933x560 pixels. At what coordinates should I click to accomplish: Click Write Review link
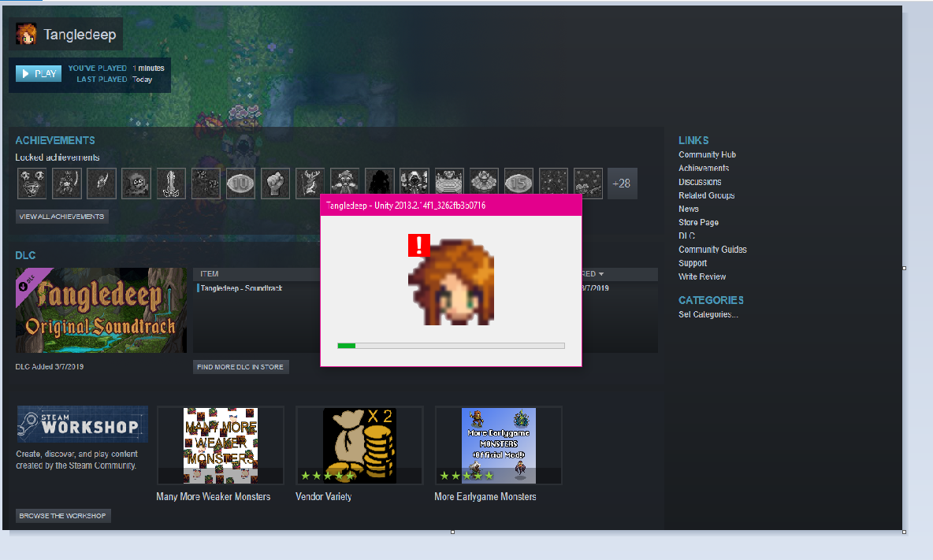click(x=702, y=276)
